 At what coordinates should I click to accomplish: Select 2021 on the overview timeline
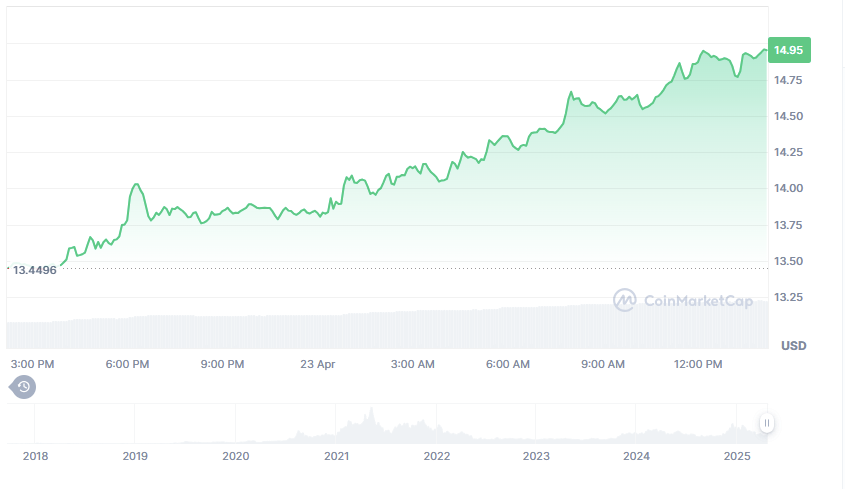click(336, 457)
